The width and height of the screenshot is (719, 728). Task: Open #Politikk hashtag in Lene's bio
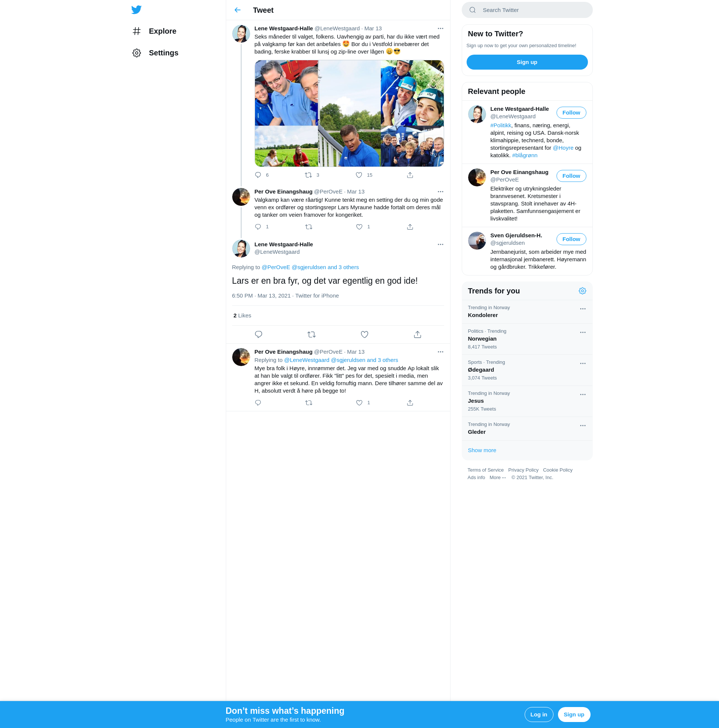[500, 125]
